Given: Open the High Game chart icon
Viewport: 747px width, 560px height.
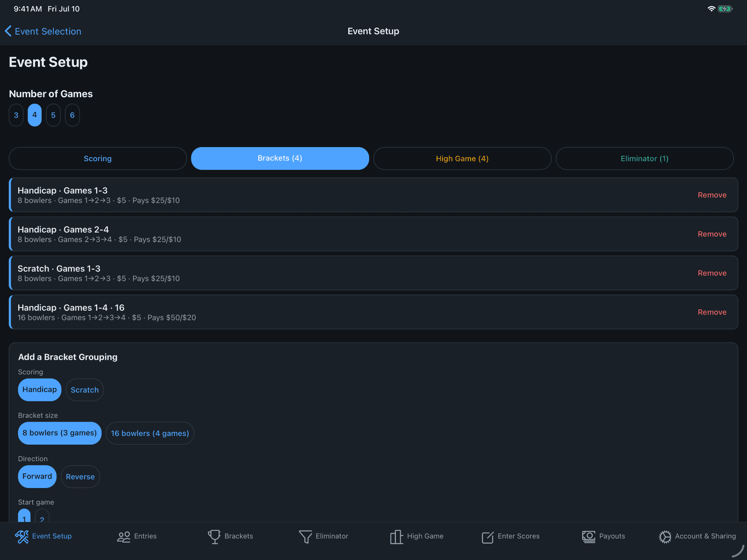Looking at the screenshot, I should coord(396,537).
